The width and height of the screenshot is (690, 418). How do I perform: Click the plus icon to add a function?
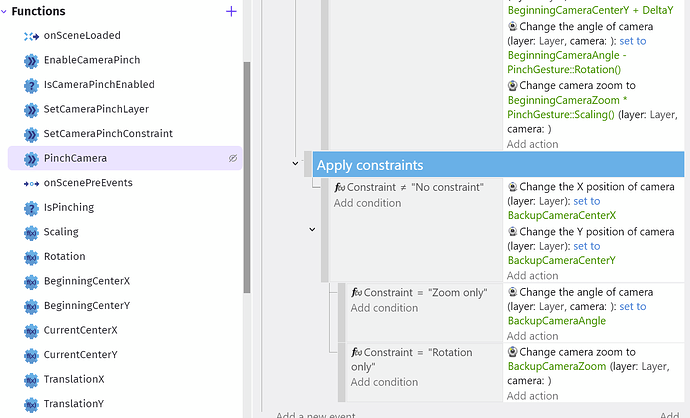(x=232, y=12)
